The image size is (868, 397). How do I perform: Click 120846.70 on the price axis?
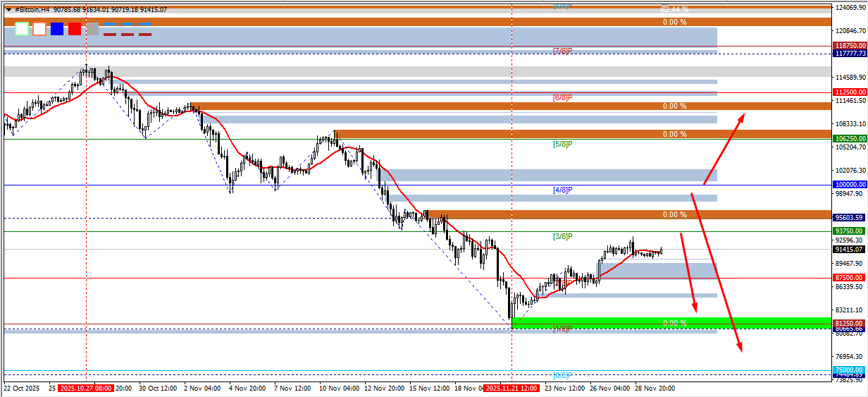point(850,32)
